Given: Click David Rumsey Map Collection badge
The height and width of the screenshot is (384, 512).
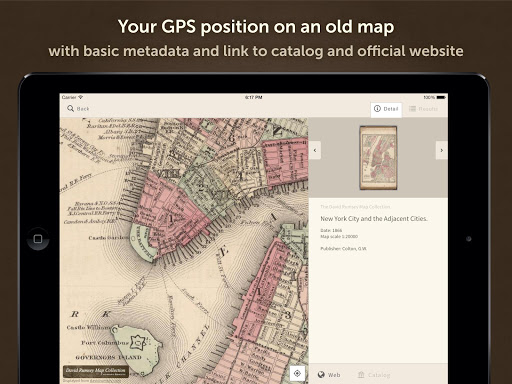Looking at the screenshot, I should pyautogui.click(x=96, y=372).
